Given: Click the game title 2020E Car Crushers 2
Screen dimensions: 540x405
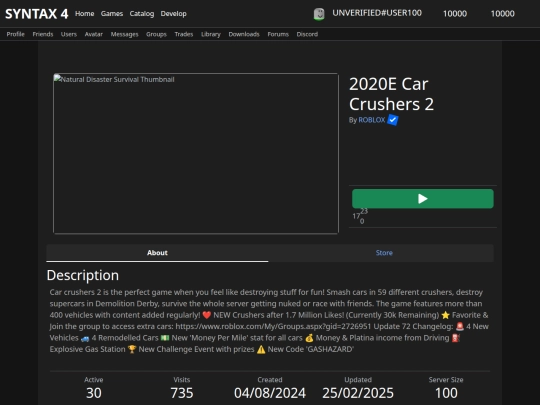Looking at the screenshot, I should (391, 94).
